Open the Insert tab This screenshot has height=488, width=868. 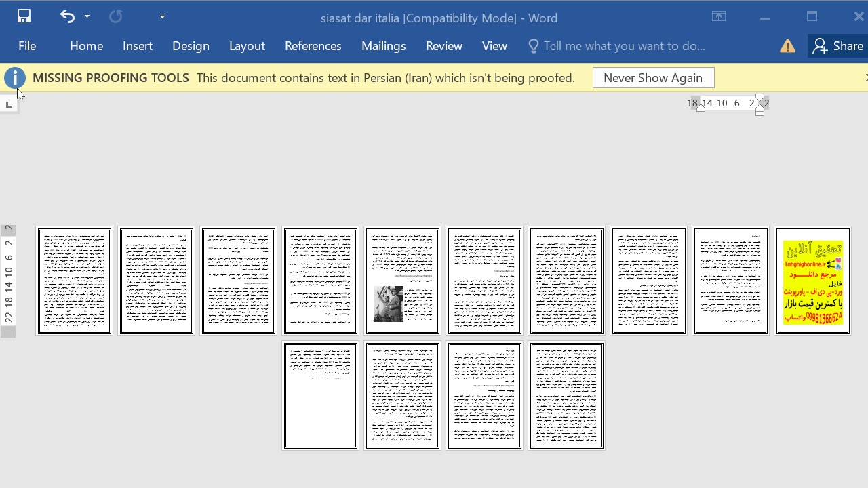tap(138, 46)
